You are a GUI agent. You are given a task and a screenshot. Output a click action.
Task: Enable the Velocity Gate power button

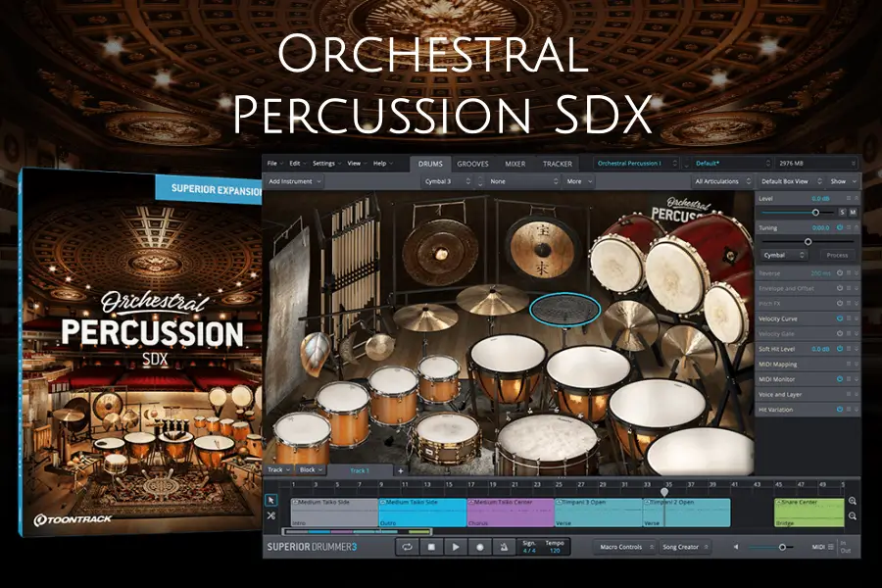839,333
